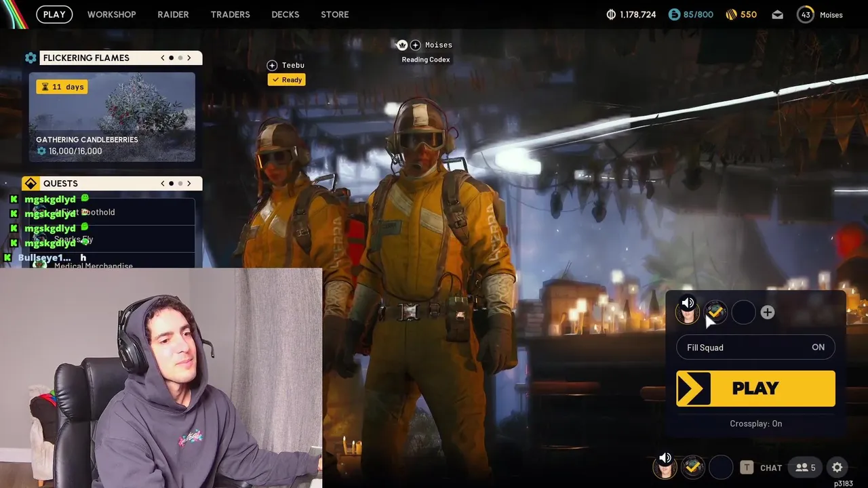Go to next Quests page arrow
The image size is (868, 488).
click(189, 183)
